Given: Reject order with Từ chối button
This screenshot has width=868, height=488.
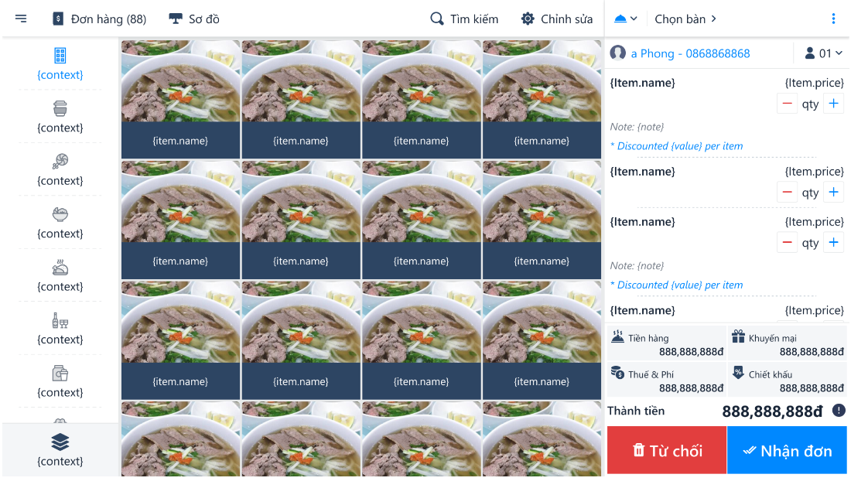Looking at the screenshot, I should 667,450.
